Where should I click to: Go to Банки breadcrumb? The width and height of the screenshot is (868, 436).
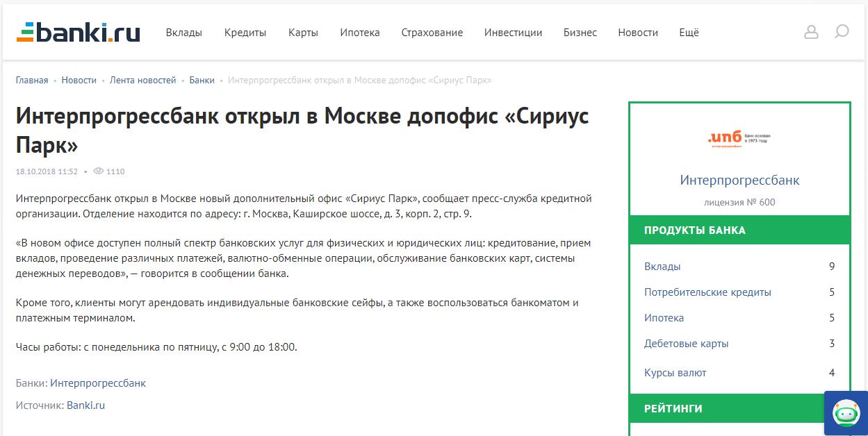click(202, 81)
